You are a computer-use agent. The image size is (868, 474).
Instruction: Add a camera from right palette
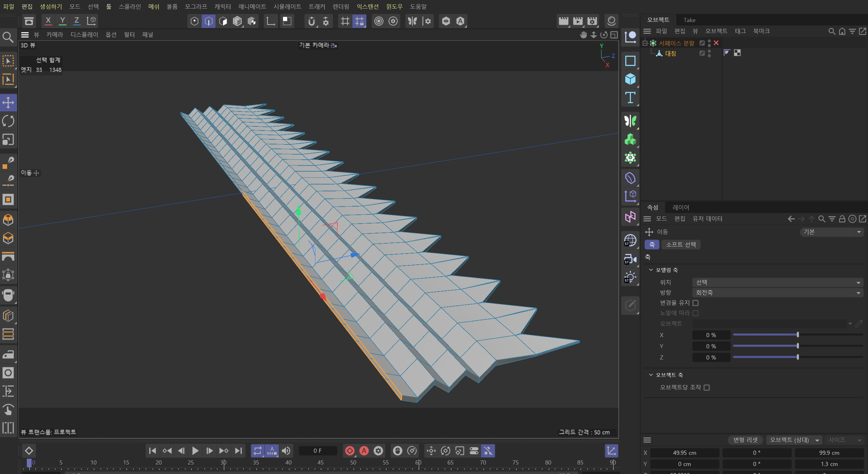point(630,259)
